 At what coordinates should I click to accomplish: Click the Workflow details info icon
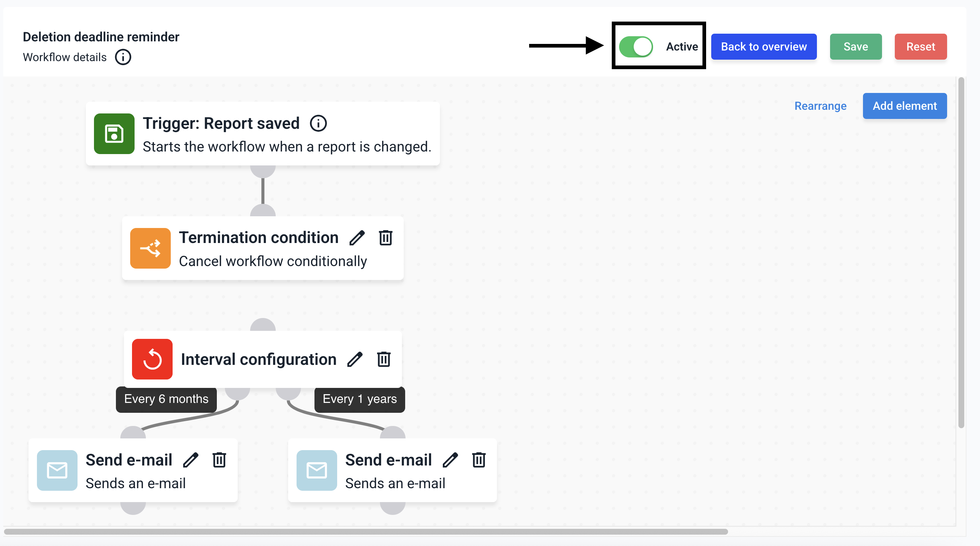click(x=123, y=57)
